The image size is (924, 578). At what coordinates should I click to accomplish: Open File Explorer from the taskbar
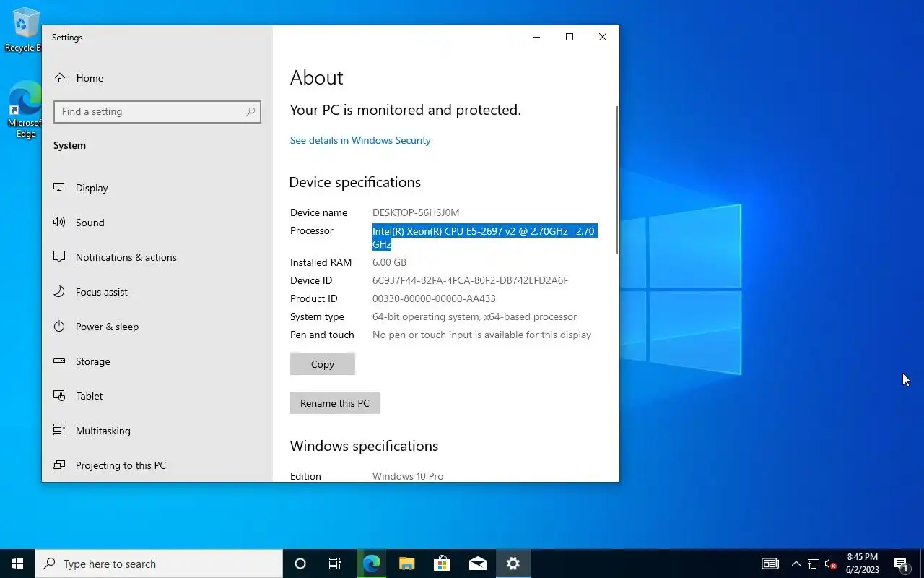pos(407,564)
